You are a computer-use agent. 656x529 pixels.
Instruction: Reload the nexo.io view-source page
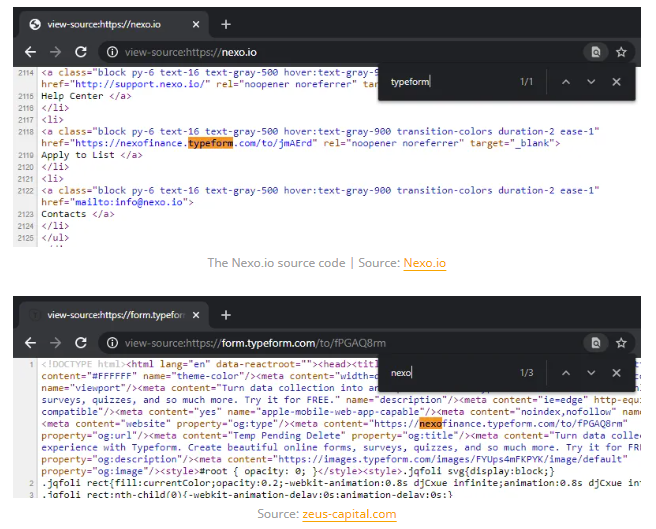81,52
